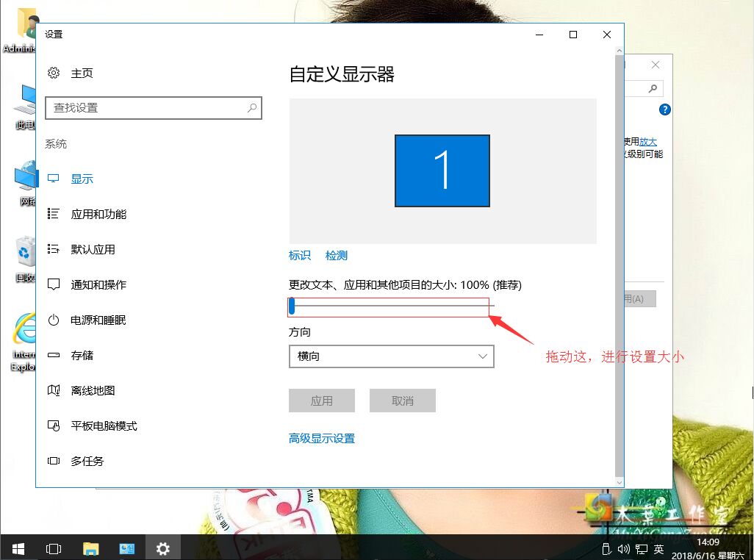
Task: Click the volume speaker tray icon
Action: click(624, 549)
